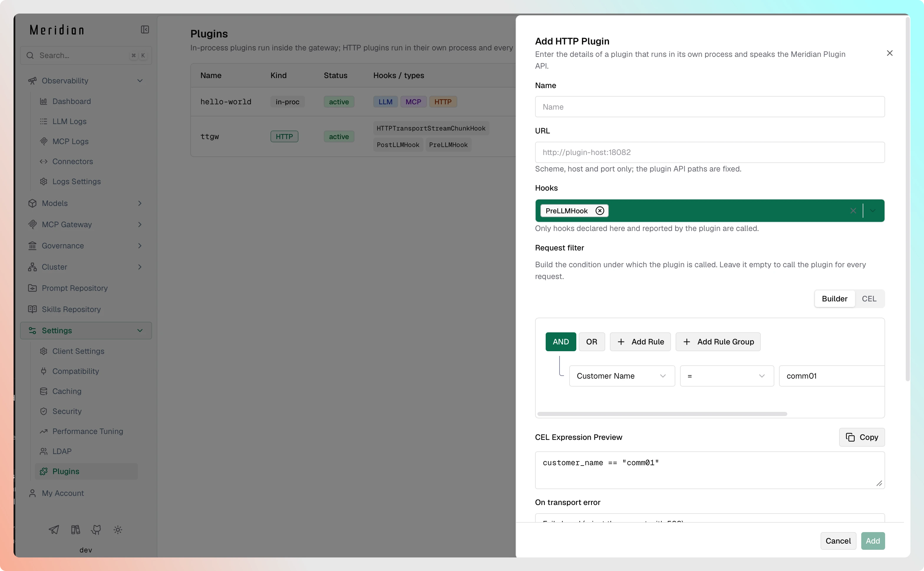
Task: Click the Security shield icon
Action: [x=43, y=411]
